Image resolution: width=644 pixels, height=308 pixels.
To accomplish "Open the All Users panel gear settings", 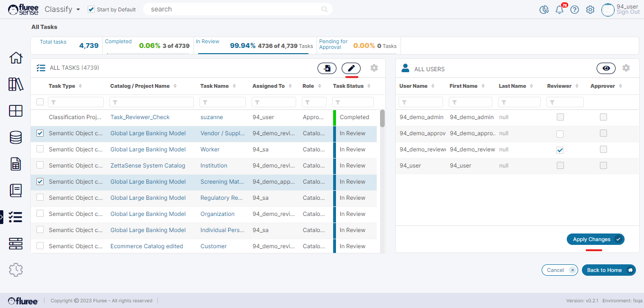I will pos(626,68).
